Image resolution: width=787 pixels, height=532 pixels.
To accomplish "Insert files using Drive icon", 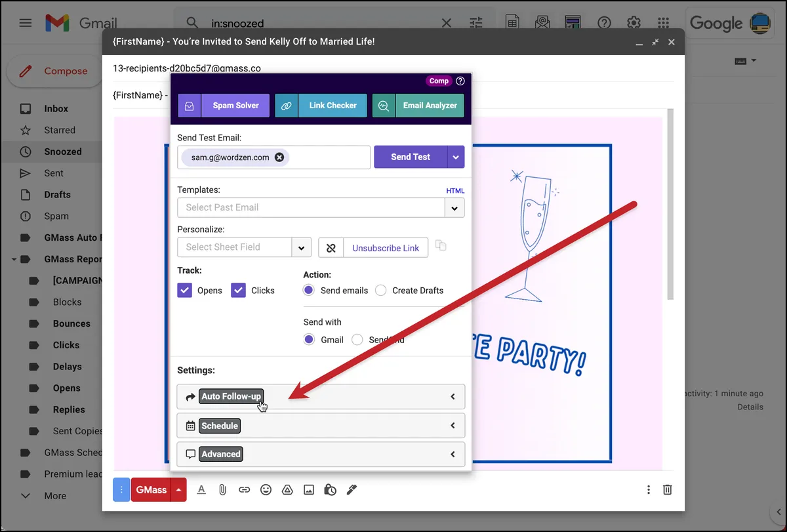I will (x=287, y=489).
